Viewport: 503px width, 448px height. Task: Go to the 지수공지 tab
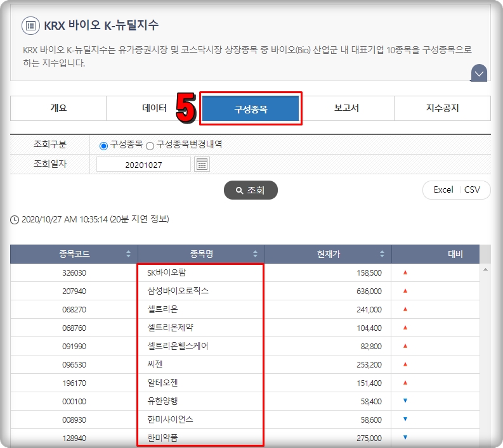442,108
